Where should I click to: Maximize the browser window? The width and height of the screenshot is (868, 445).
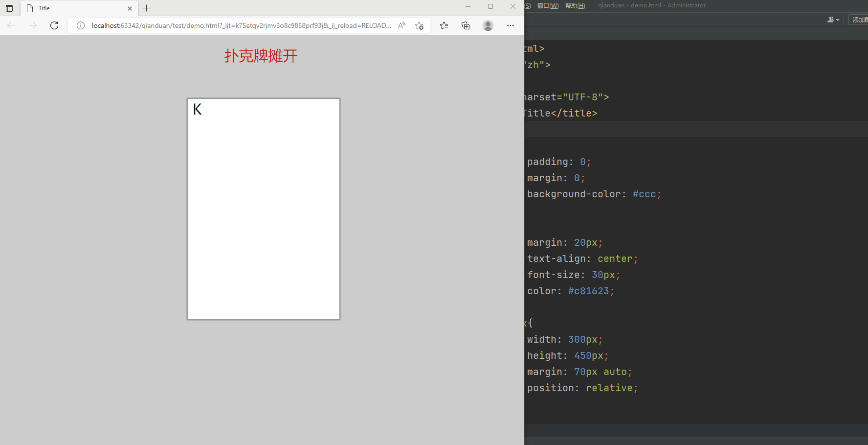[490, 7]
